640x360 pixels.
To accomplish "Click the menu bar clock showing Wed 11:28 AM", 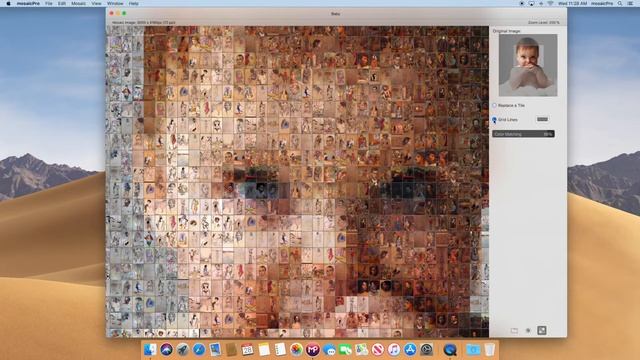I will (x=572, y=3).
